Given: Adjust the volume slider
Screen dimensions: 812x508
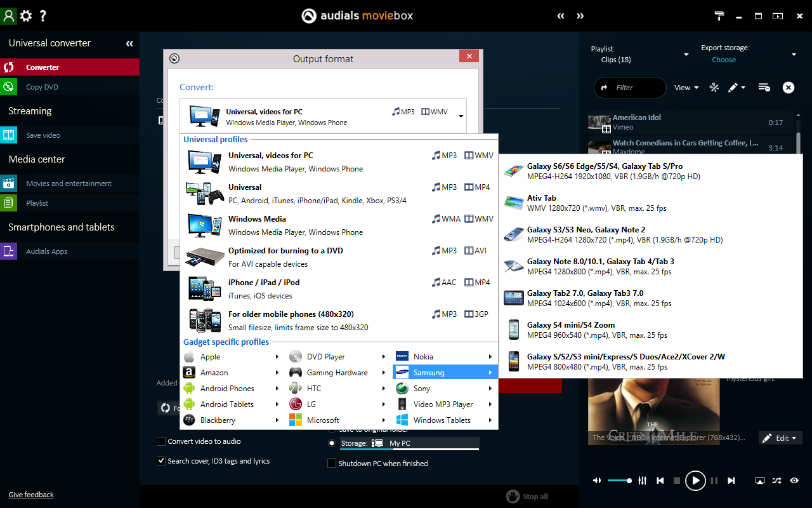Looking at the screenshot, I should [x=619, y=481].
